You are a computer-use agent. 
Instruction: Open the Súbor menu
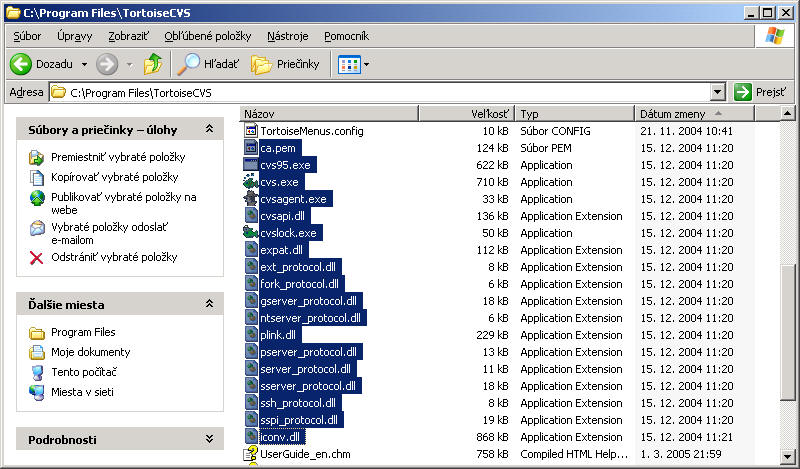click(x=27, y=36)
